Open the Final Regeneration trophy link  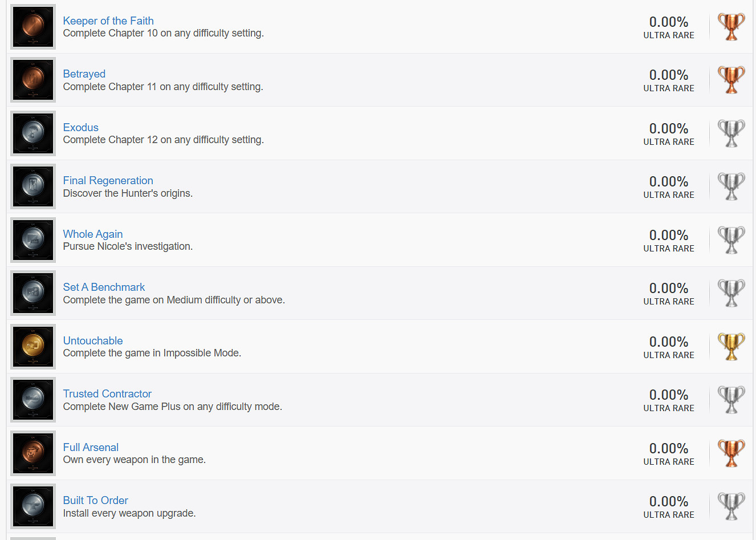108,180
